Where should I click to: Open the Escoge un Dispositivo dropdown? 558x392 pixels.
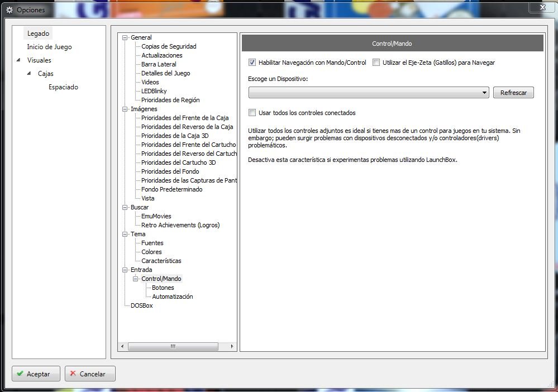click(x=369, y=93)
